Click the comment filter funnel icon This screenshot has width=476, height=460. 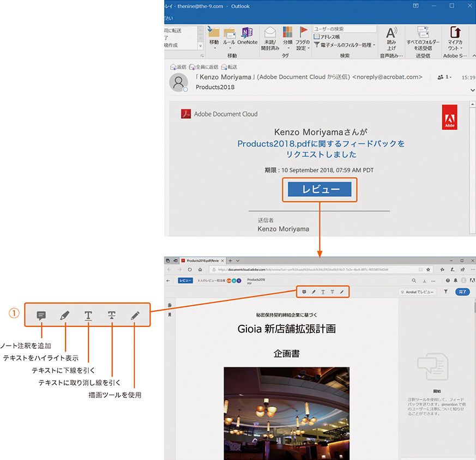click(x=445, y=292)
